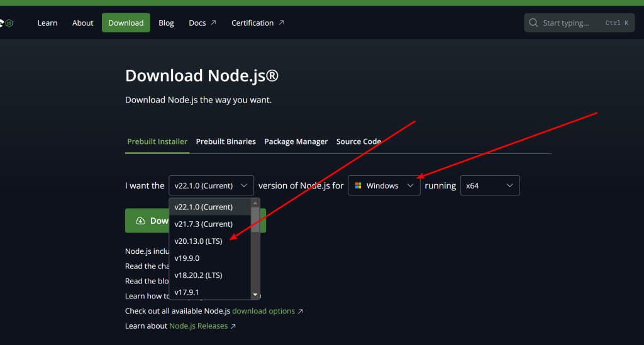Screen dimensions: 644x345
Task: Open the Package Manager tab
Action: pos(296,141)
